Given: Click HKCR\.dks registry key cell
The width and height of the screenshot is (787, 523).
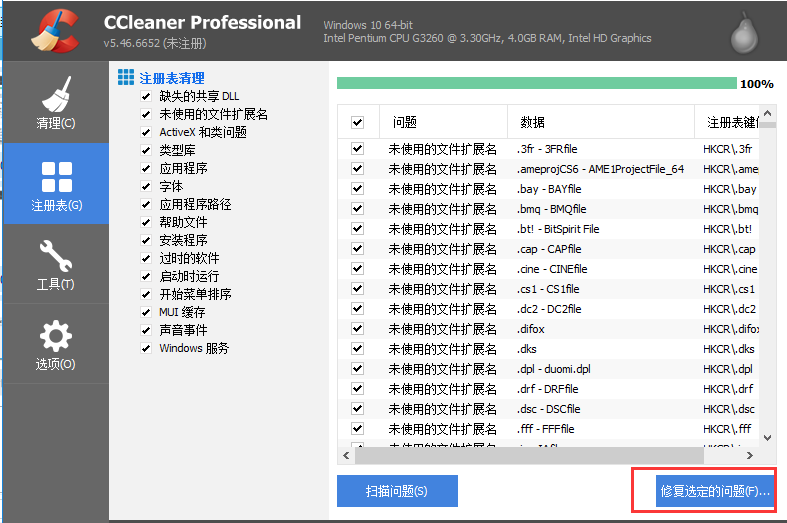Looking at the screenshot, I should pyautogui.click(x=729, y=349).
